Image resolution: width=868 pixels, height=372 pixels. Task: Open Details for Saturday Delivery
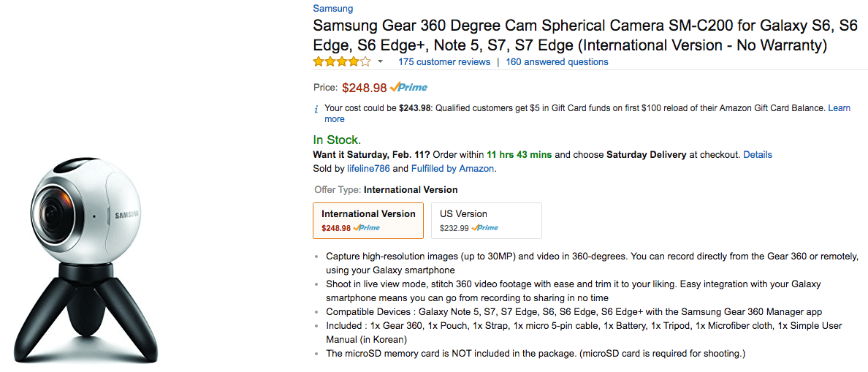(x=758, y=155)
